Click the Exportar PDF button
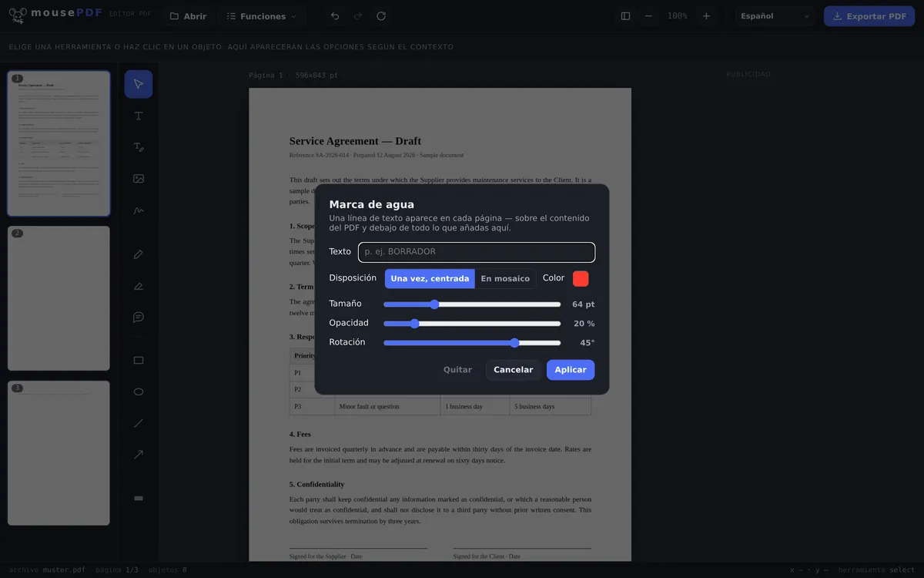 tap(869, 16)
